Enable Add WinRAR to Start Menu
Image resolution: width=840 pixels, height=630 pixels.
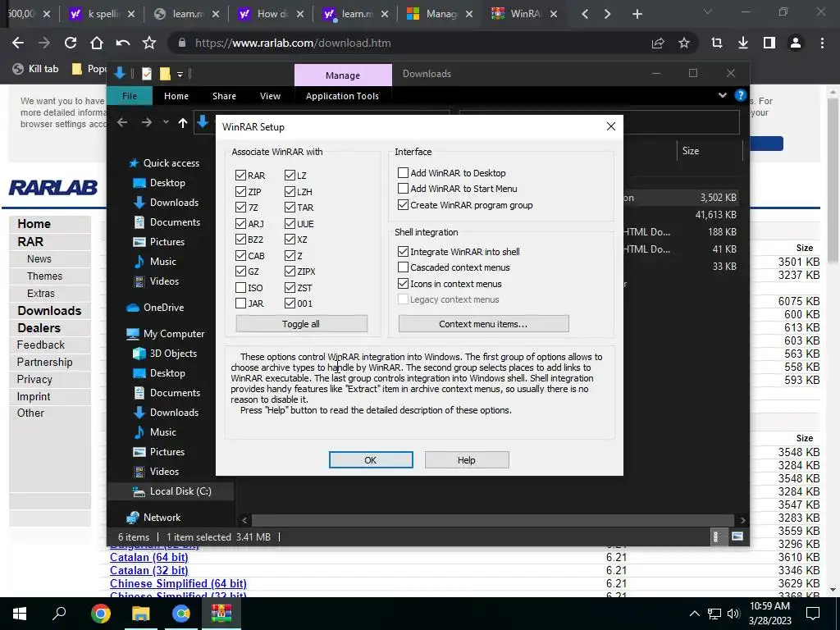tap(403, 189)
